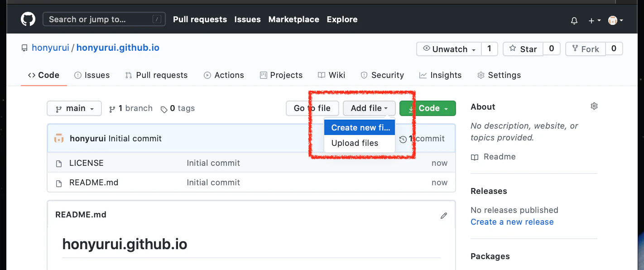Expand the green Code dropdown

(428, 108)
